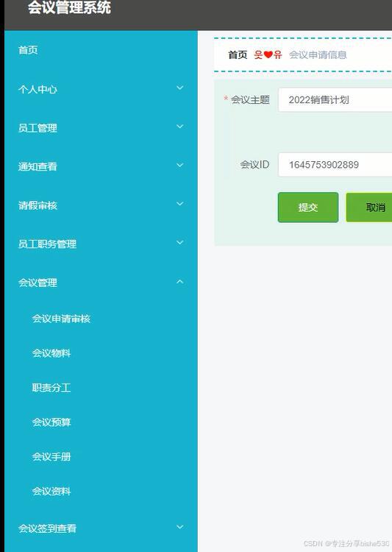Click the 会议申请信息 breadcrumb

(318, 55)
